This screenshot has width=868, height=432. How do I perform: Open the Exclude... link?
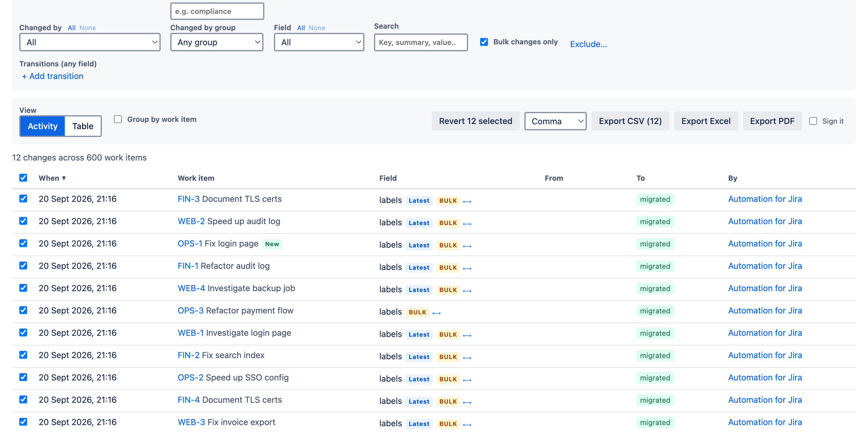click(x=588, y=44)
